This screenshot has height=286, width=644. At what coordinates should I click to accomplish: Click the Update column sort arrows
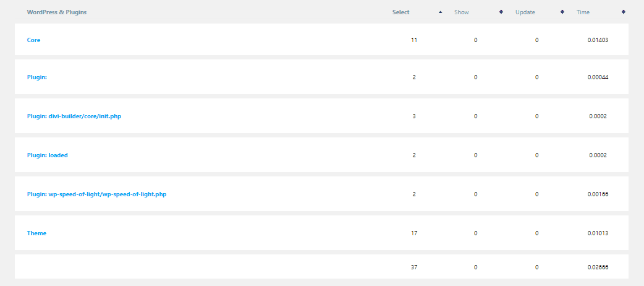click(x=562, y=12)
